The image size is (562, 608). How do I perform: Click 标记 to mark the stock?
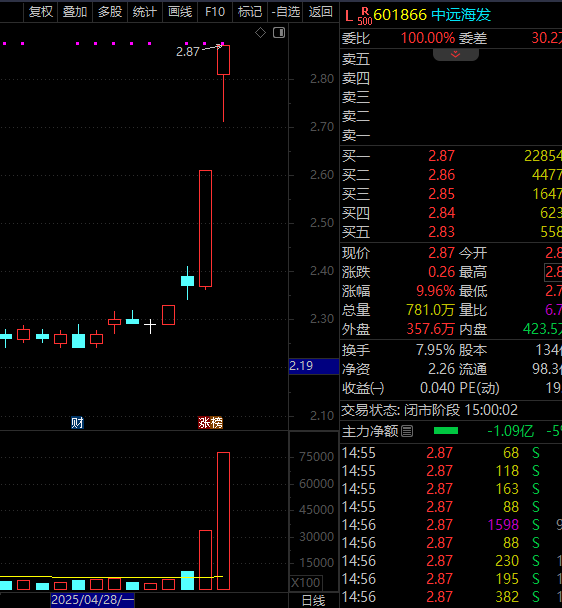(250, 12)
